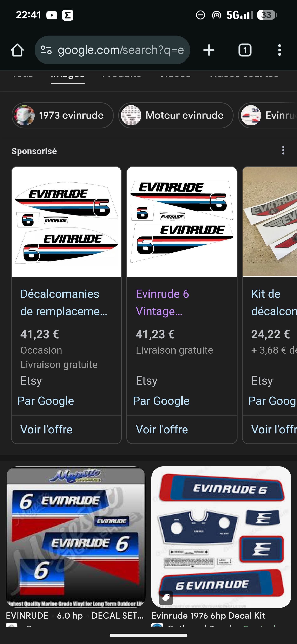The width and height of the screenshot is (297, 644).
Task: Tap the Sigma app notification icon
Action: click(x=68, y=15)
